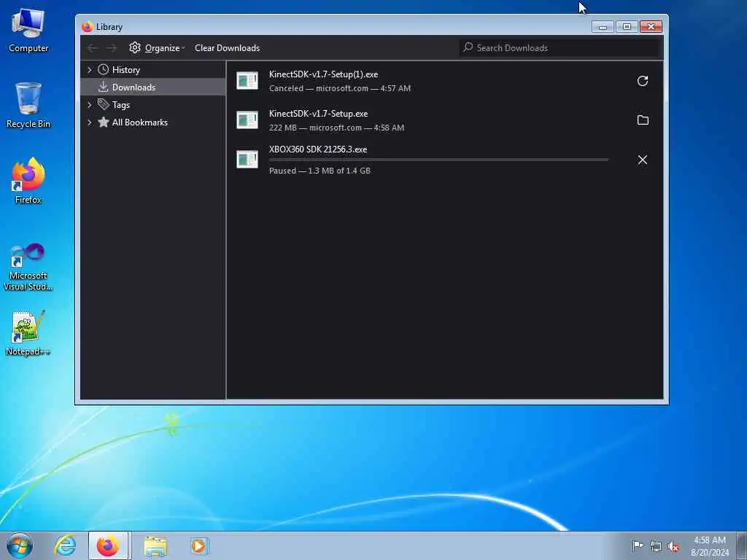Click the Downloads arrow icon in sidebar
Viewport: 747px width, 560px height.
click(x=103, y=87)
